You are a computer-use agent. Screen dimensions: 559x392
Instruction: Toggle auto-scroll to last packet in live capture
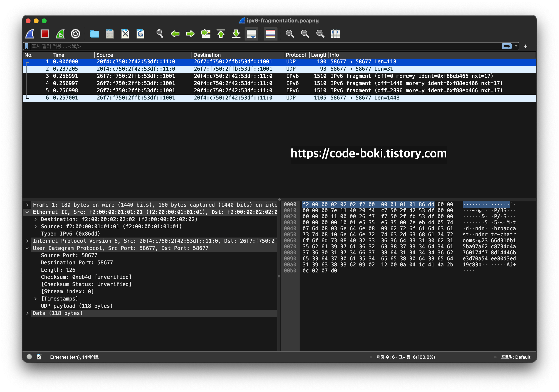251,34
